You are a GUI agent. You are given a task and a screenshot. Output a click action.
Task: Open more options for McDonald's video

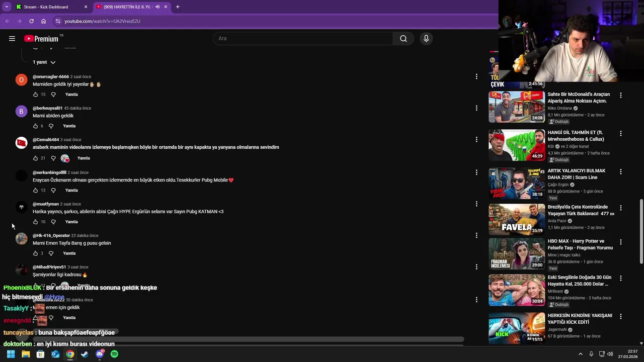click(x=621, y=95)
